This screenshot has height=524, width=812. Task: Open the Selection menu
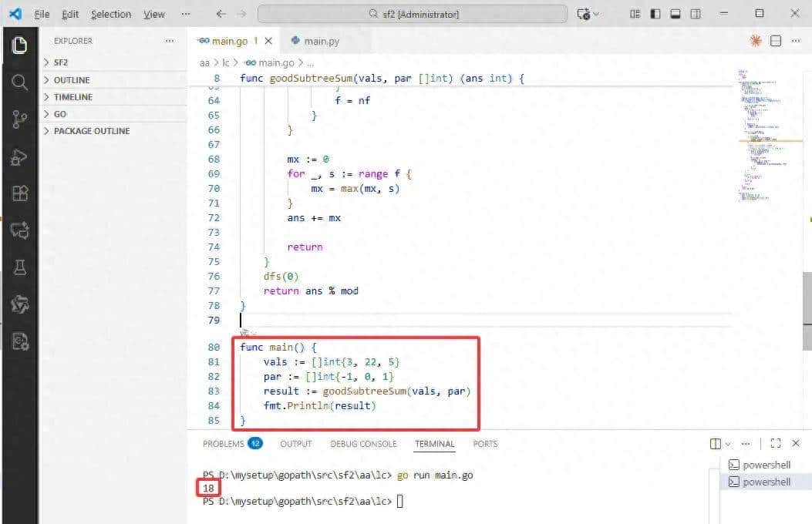(111, 14)
